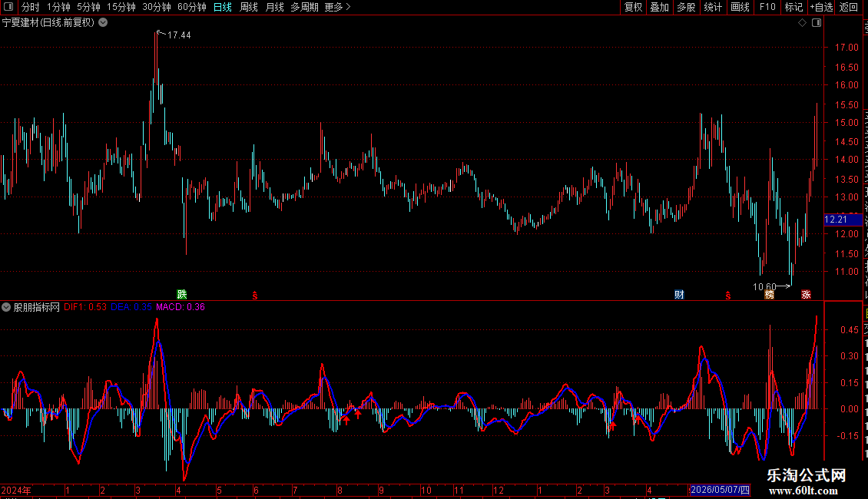Open 多周期 multi-period view
Viewport: 868px width, 499px height.
pyautogui.click(x=304, y=7)
